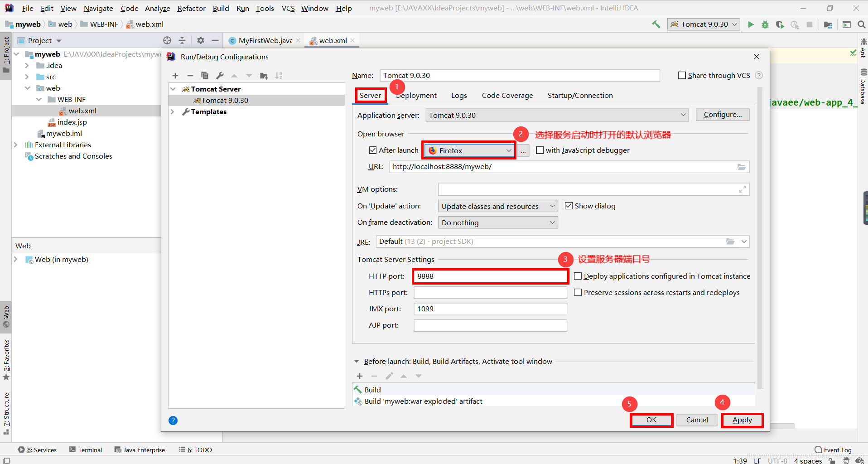Click the Run with Coverage icon
Screen dimensions: 868x464
(780, 24)
